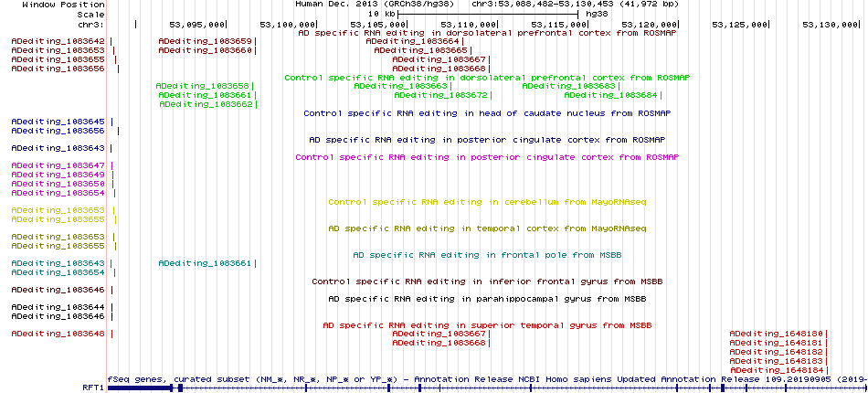Screen dimensions: 868x393
Task: Click the 53,125,000 ruler position
Action: coord(739,25)
